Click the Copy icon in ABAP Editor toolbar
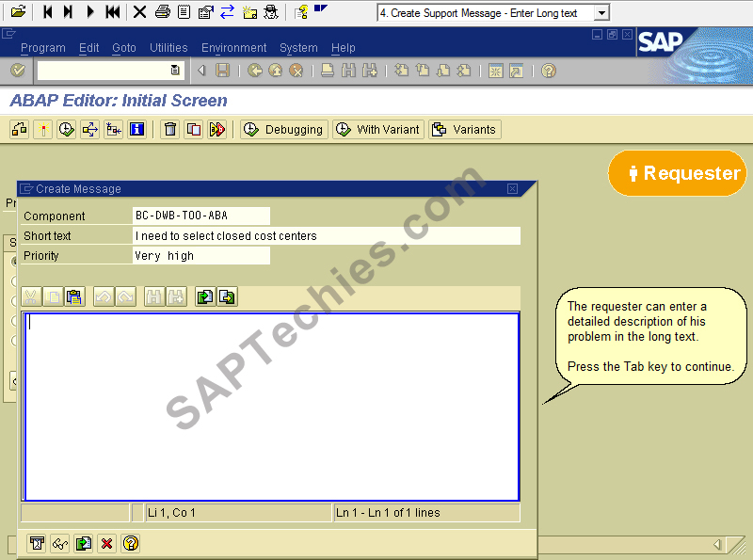 194,129
